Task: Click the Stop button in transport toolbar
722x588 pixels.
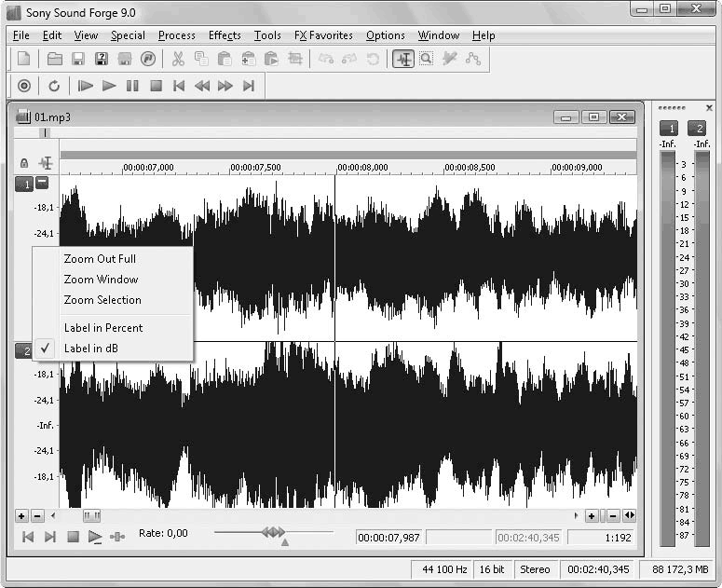Action: point(156,86)
